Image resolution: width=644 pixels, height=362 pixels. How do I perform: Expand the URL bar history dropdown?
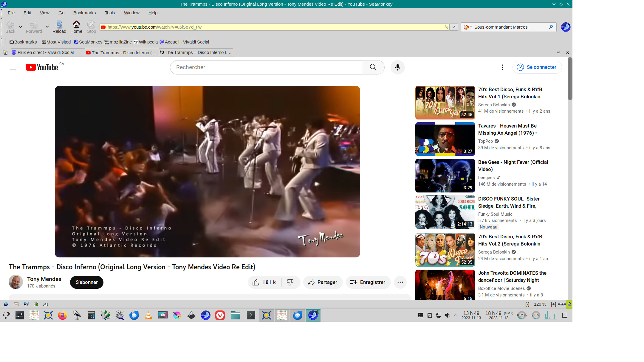pyautogui.click(x=453, y=27)
